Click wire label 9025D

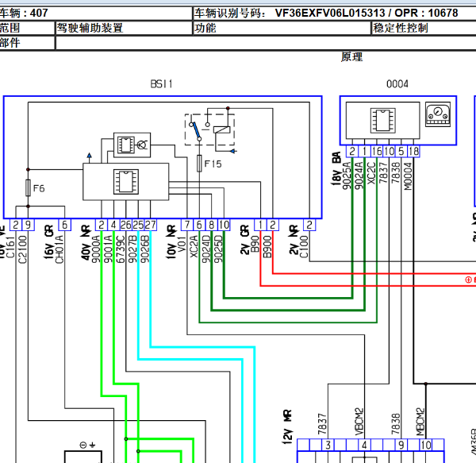click(x=218, y=249)
